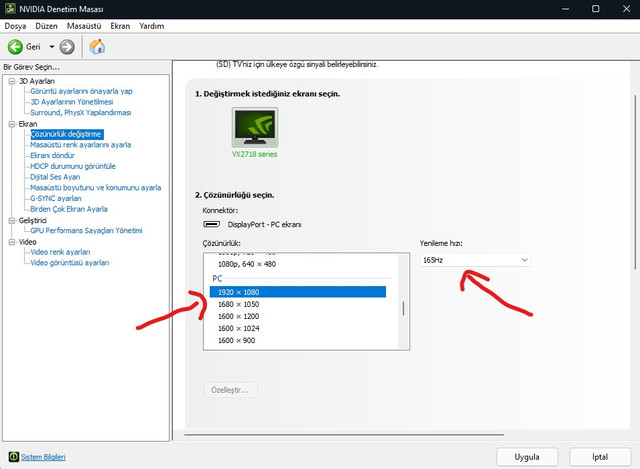Collapse the 3D Ayarları tree node
640x469 pixels.
coord(10,81)
